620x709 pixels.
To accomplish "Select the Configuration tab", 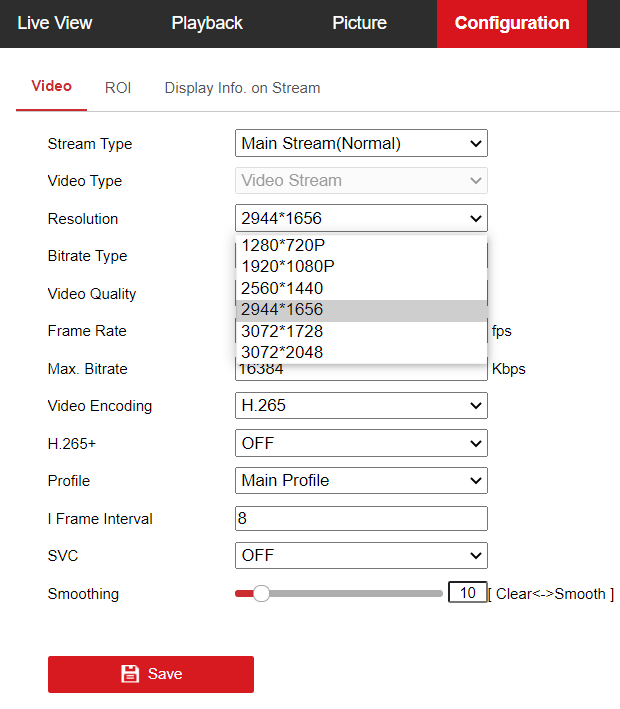I will (512, 23).
